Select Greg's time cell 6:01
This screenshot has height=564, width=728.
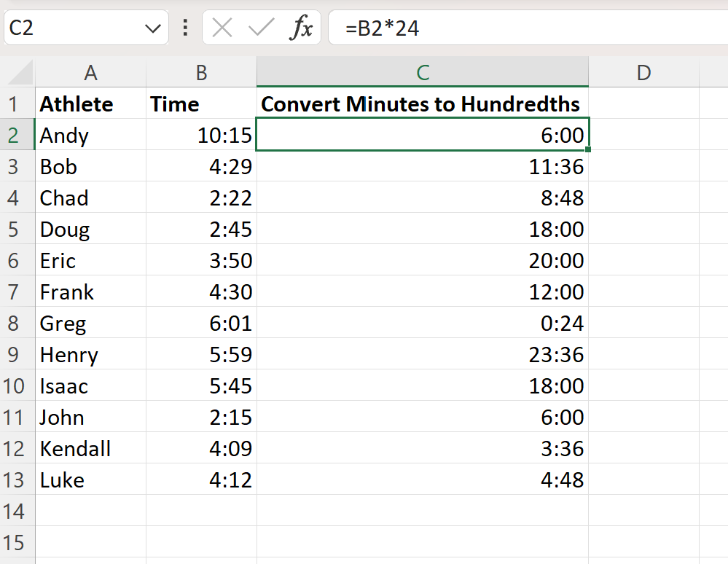coord(201,323)
